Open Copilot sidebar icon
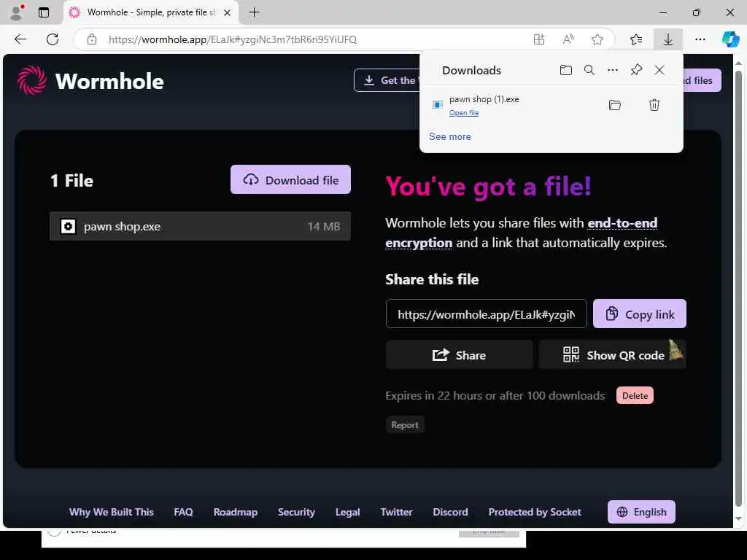This screenshot has height=560, width=747. pyautogui.click(x=730, y=39)
